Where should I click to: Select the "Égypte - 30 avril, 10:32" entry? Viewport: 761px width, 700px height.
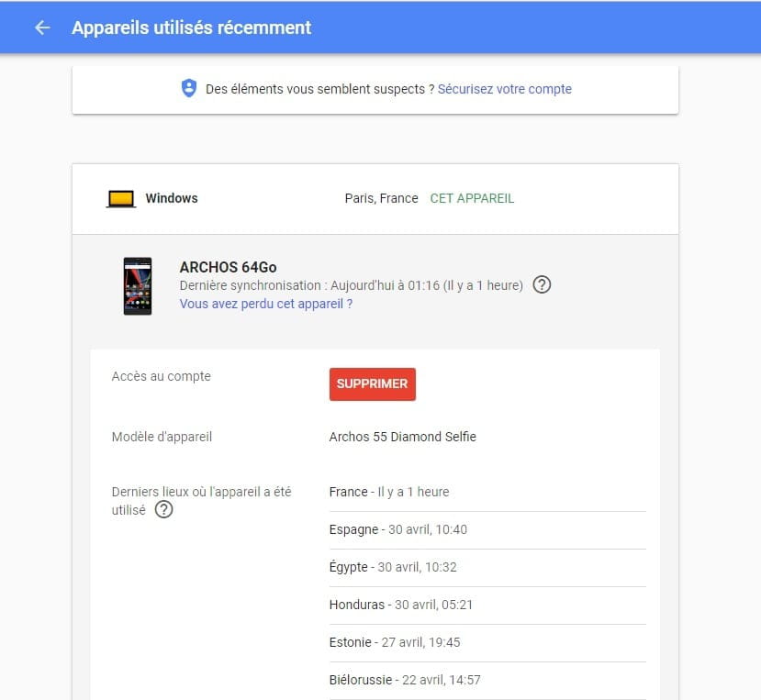click(x=487, y=567)
